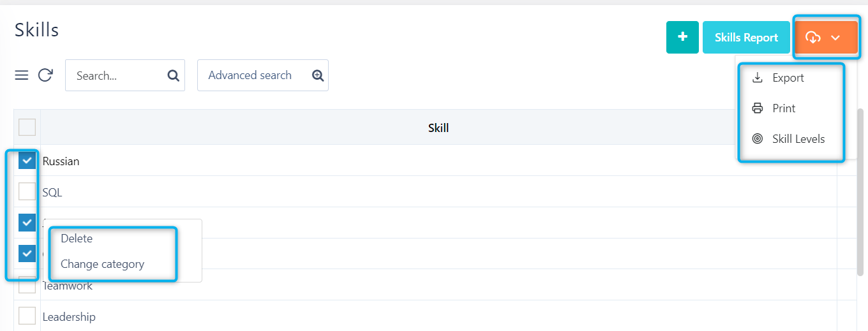Click the Leadership skill row text
868x331 pixels.
point(69,317)
